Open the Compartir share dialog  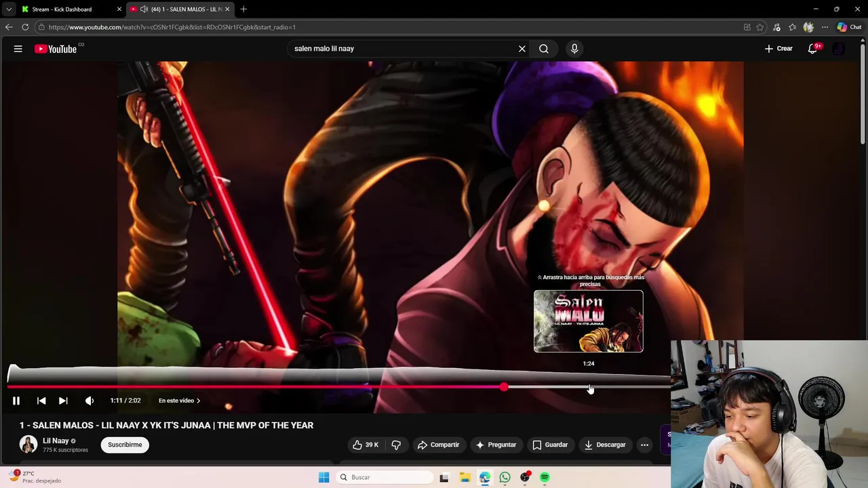coord(438,445)
